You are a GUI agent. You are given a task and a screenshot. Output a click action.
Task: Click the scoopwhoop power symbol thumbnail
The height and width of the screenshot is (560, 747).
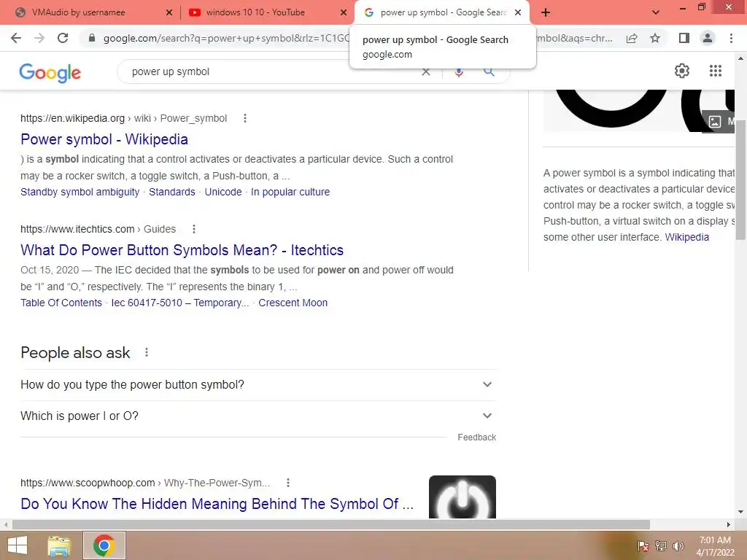(x=462, y=497)
